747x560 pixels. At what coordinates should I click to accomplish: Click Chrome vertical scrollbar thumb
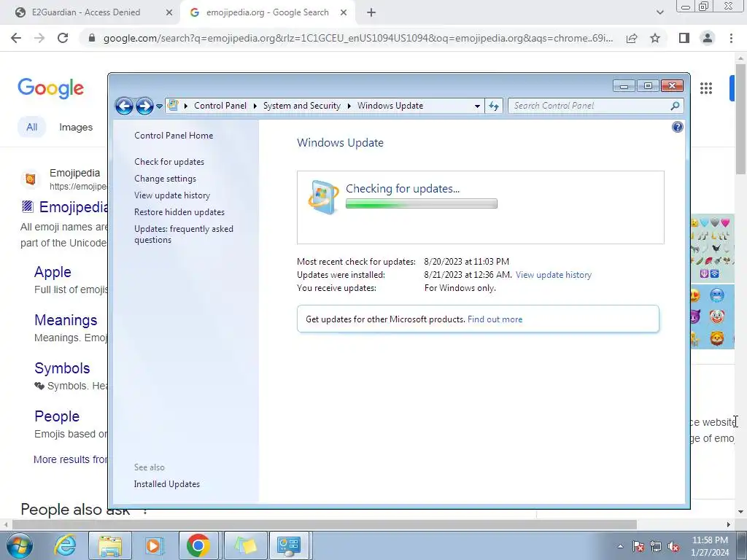pos(741,119)
